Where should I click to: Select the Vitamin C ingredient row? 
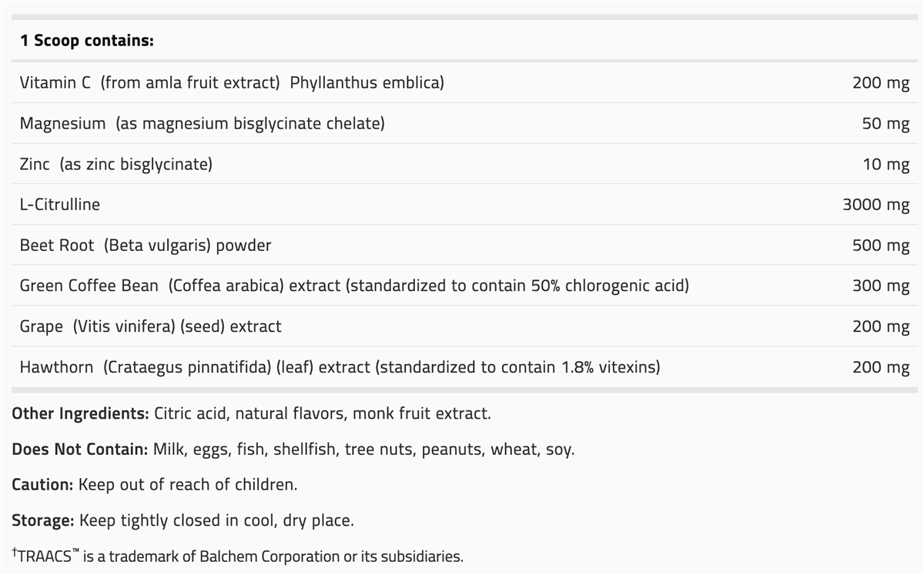pyautogui.click(x=232, y=82)
